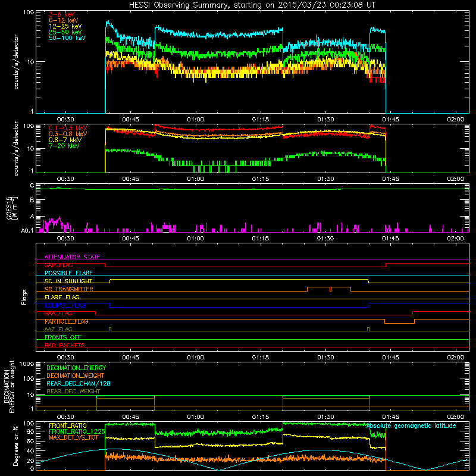Select the SAA_FLAG label

pyautogui.click(x=58, y=314)
